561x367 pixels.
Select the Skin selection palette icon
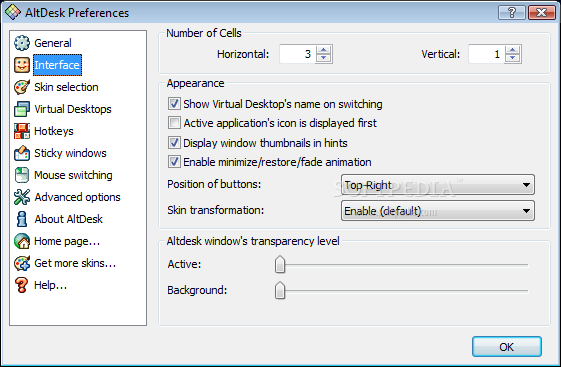click(22, 87)
